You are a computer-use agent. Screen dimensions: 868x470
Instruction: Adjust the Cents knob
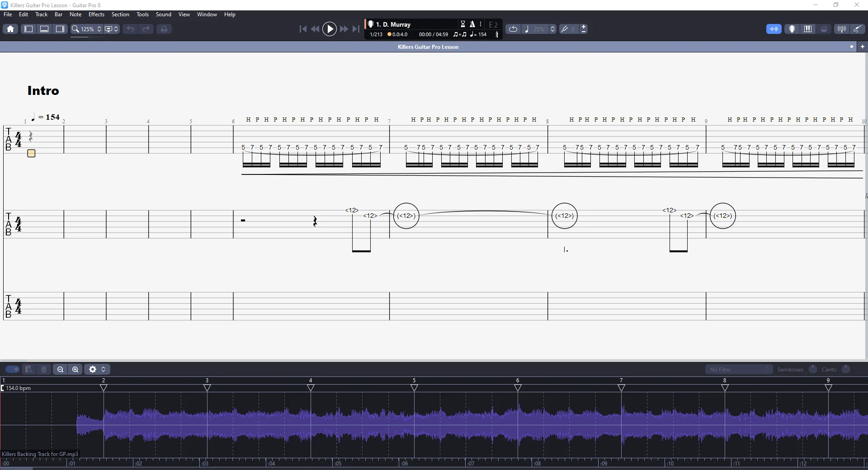(x=846, y=369)
